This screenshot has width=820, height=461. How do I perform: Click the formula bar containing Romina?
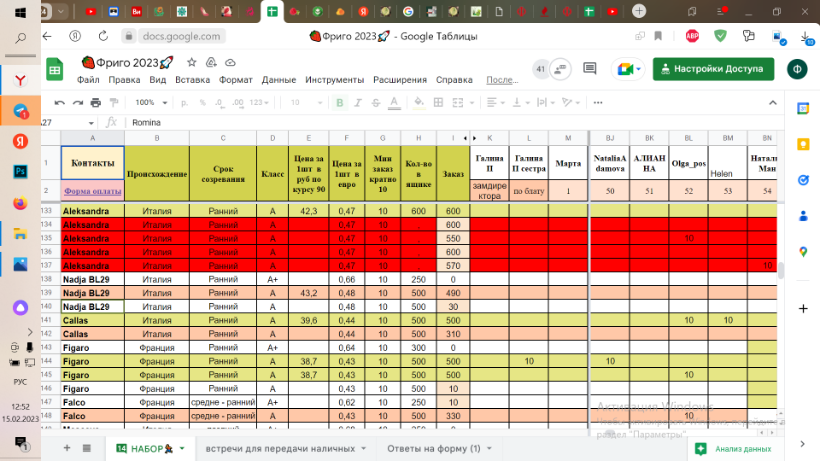coord(400,122)
